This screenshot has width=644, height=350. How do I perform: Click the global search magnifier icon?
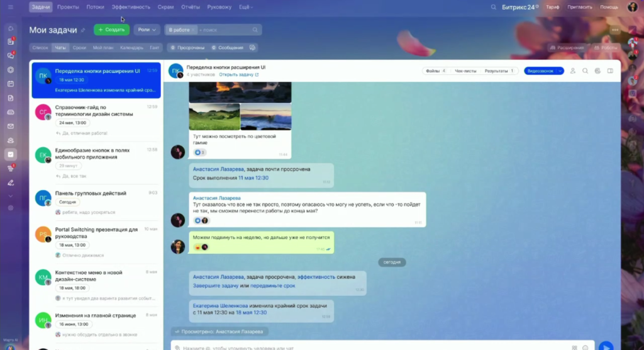pos(494,7)
